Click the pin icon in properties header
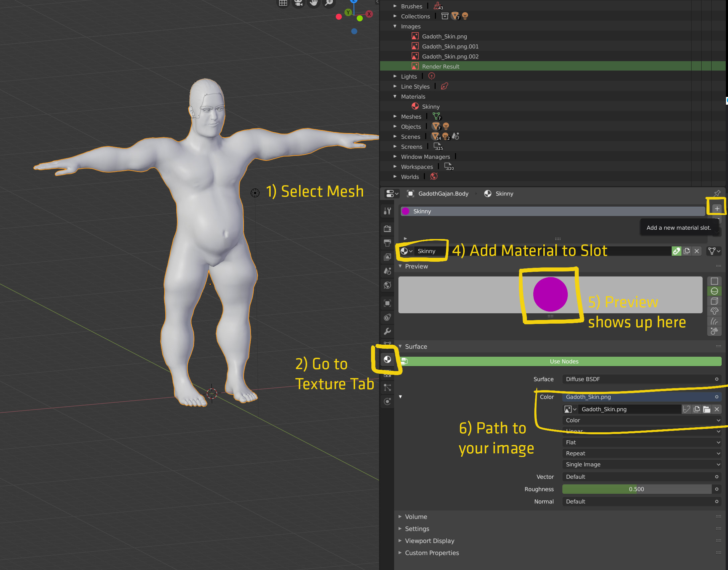This screenshot has height=570, width=728. coord(717,193)
